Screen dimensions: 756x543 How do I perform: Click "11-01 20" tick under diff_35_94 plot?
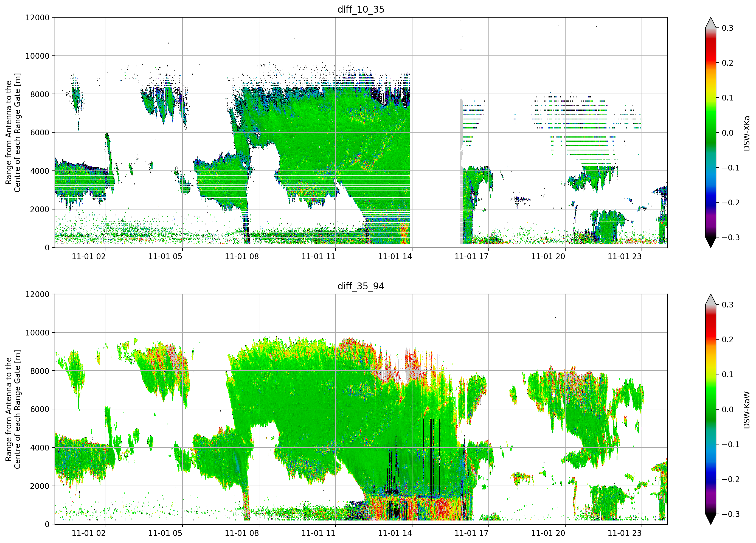tap(548, 533)
